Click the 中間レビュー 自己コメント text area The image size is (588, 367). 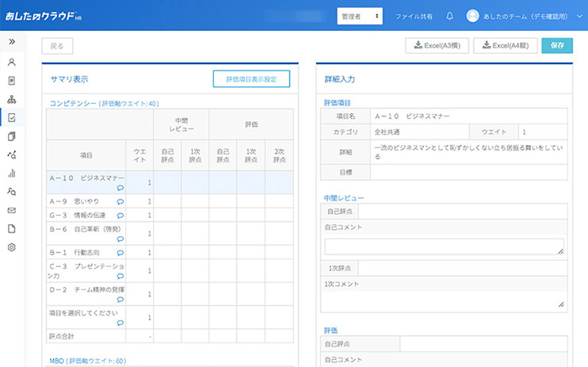tap(444, 247)
